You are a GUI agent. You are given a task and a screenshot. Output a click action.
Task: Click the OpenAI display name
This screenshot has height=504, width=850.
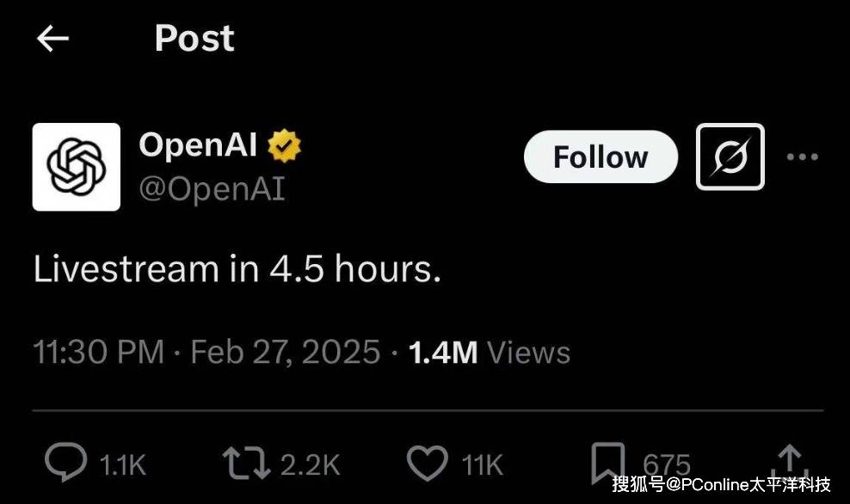coord(198,145)
